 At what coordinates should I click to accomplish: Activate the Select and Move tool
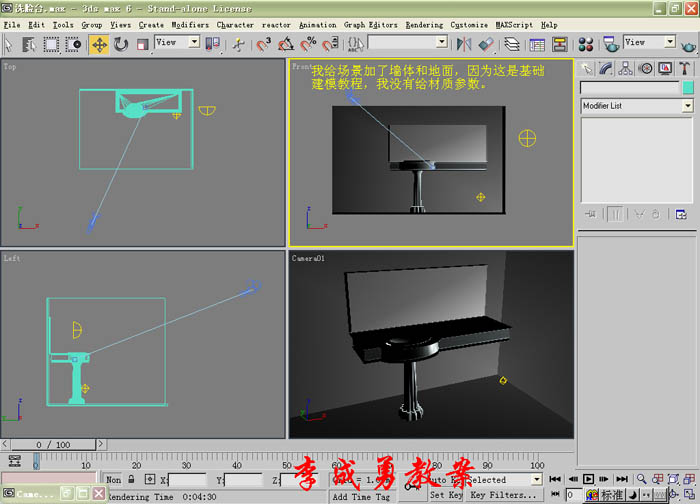(99, 44)
